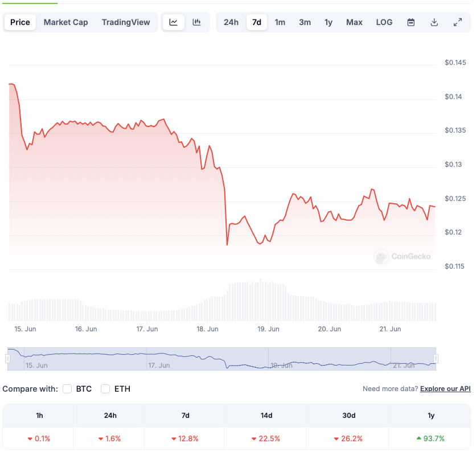Viewport: 476px width, 460px height.
Task: Open the TradingView tab
Action: 126,22
